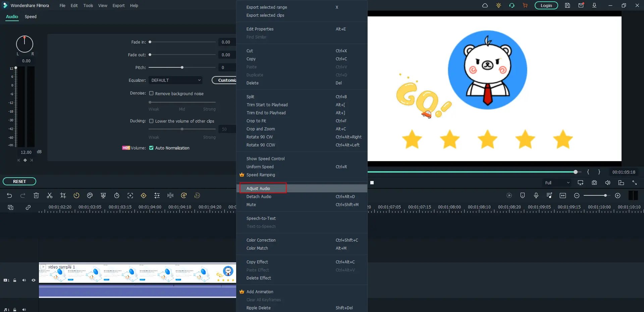Open the messages envelope icon
Image resolution: width=644 pixels, height=312 pixels.
581,5
